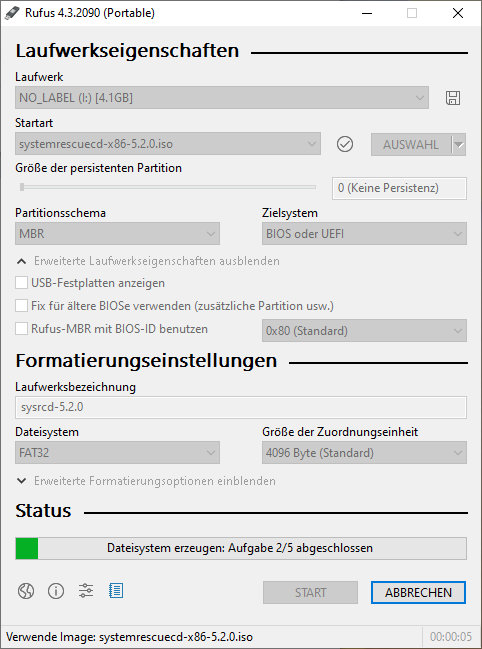Viewport: 482px width, 649px height.
Task: Click the Laufwerksbezeichnung text field
Action: tap(241, 407)
